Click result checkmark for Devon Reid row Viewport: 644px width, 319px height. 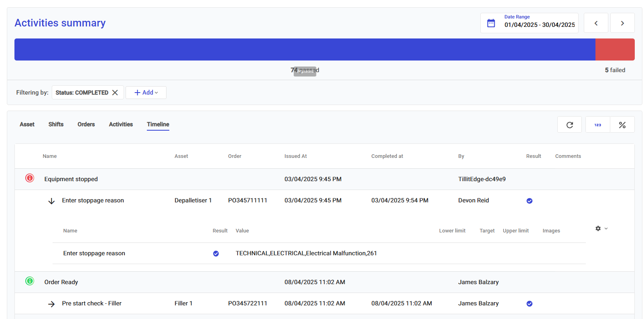pyautogui.click(x=529, y=201)
